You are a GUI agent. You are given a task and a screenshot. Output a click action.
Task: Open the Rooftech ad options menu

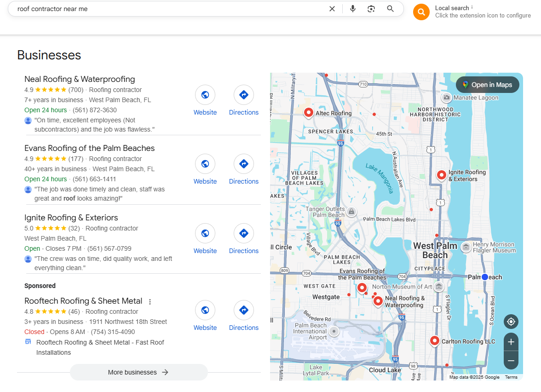tap(150, 302)
